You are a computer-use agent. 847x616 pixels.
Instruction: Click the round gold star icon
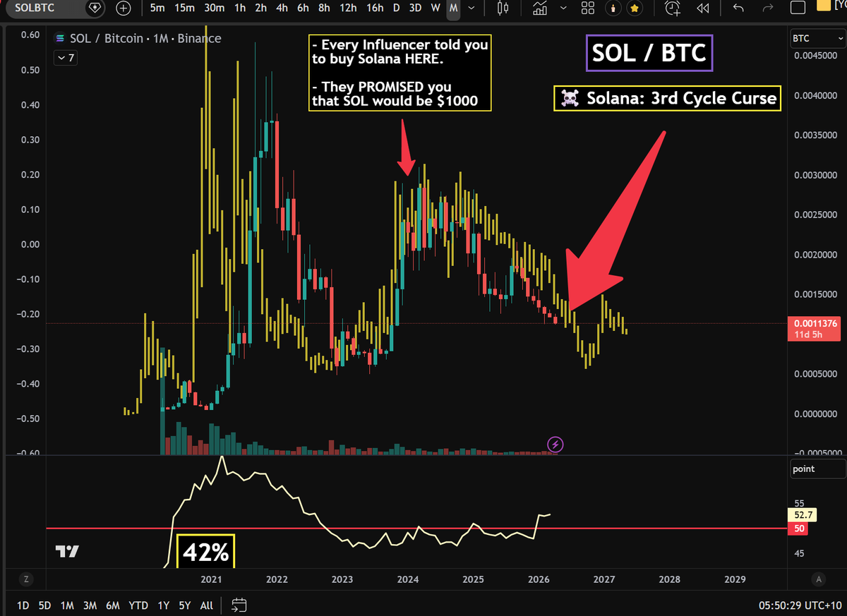pos(635,8)
